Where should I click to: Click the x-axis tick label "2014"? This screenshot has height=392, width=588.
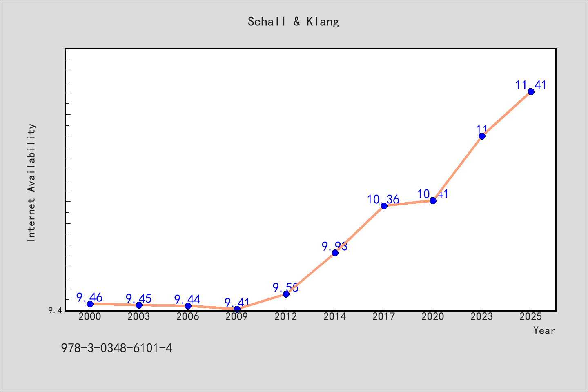point(335,316)
